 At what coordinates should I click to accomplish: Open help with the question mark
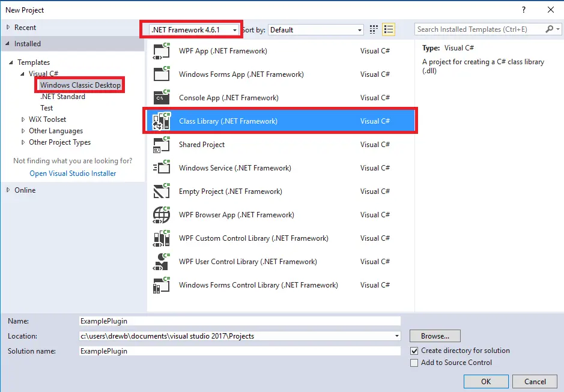tap(524, 10)
